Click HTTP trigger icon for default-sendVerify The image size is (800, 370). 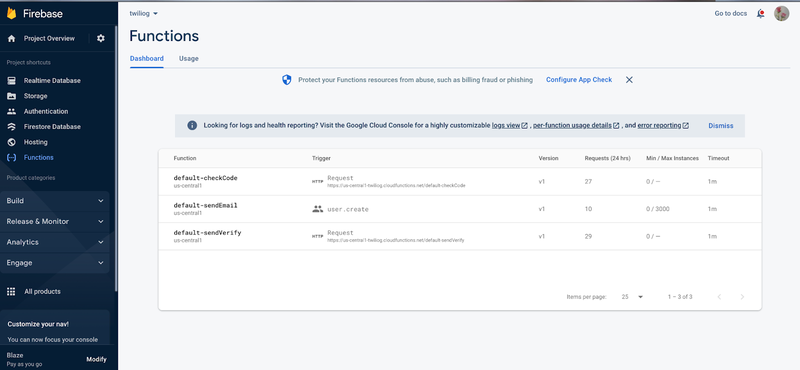pyautogui.click(x=317, y=236)
